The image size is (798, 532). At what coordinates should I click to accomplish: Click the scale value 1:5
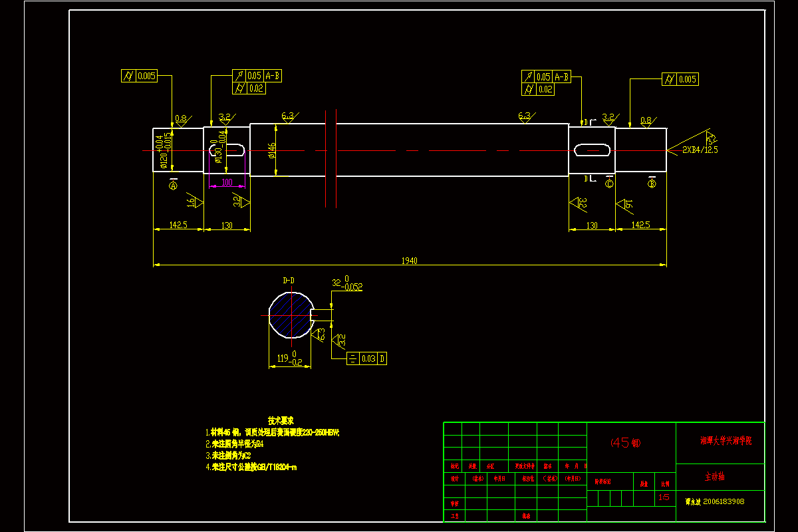(x=664, y=497)
